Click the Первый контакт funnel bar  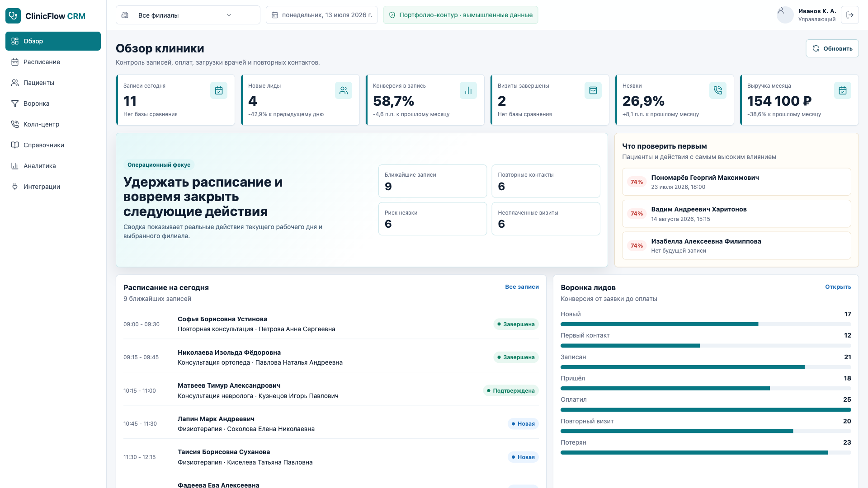[x=706, y=346]
